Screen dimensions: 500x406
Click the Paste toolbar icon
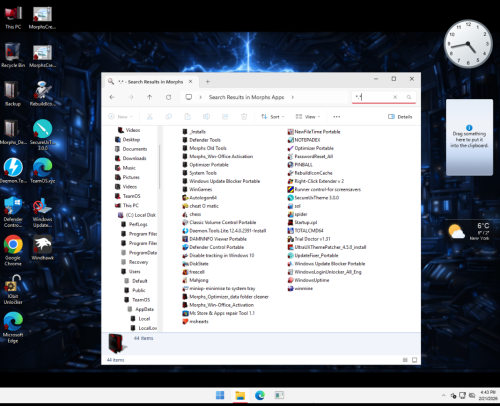point(187,117)
